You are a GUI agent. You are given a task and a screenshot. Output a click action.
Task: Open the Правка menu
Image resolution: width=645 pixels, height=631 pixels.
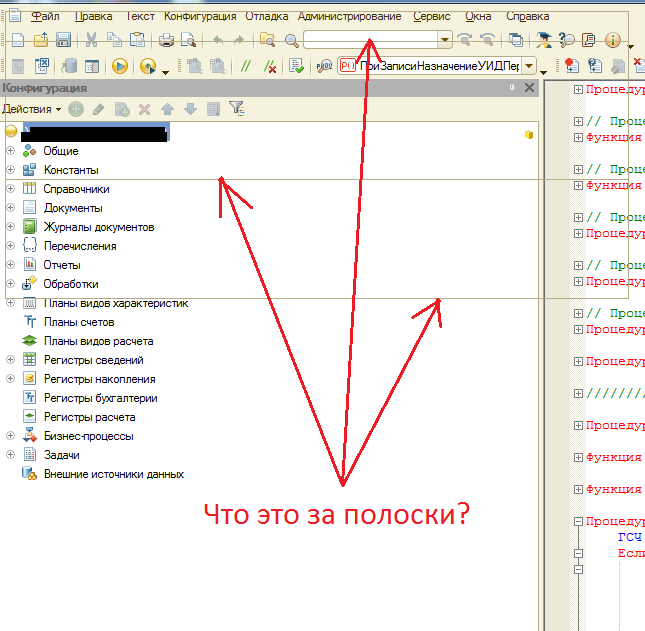93,16
